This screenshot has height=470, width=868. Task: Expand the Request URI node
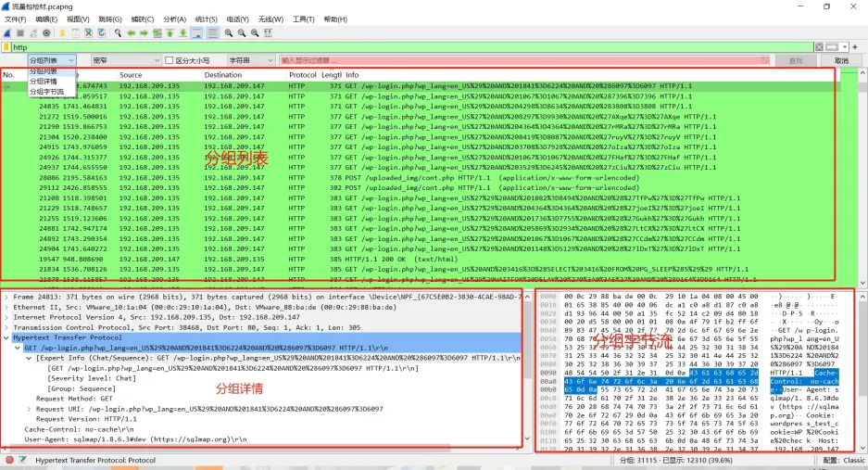[x=29, y=409]
